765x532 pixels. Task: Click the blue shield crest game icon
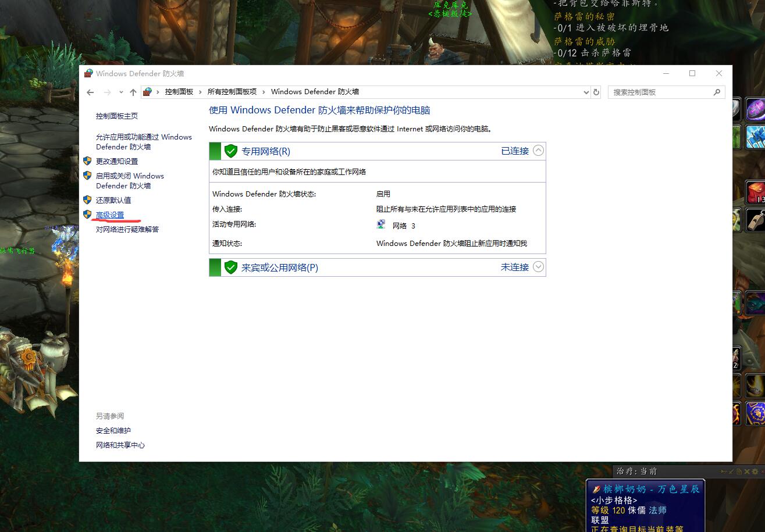click(x=756, y=412)
